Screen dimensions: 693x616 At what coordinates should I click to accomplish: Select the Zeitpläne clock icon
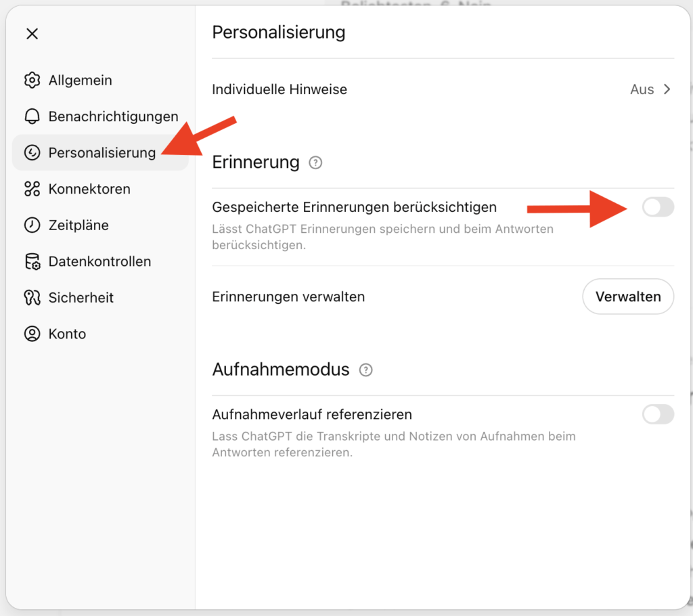pyautogui.click(x=32, y=225)
